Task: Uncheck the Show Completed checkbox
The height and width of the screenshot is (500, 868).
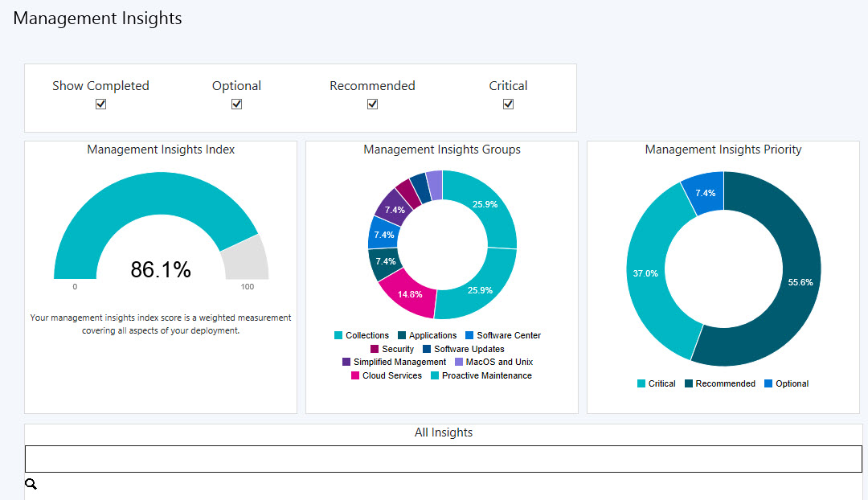Action: 100,104
